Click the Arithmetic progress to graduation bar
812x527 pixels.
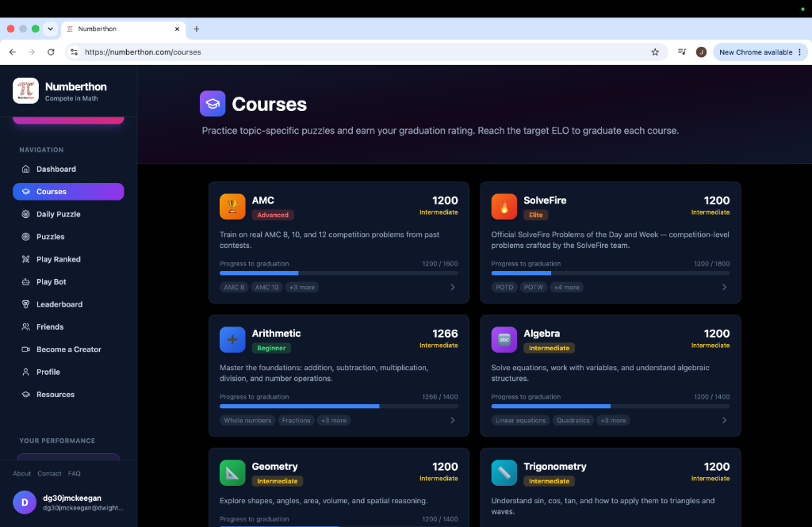coord(339,406)
